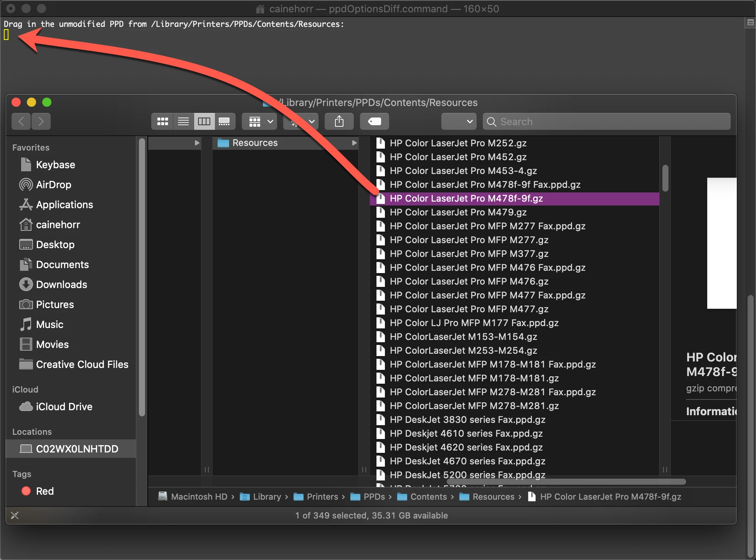Screen dimensions: 756x560
Task: Click Macintosh HD in the path bar
Action: click(193, 497)
